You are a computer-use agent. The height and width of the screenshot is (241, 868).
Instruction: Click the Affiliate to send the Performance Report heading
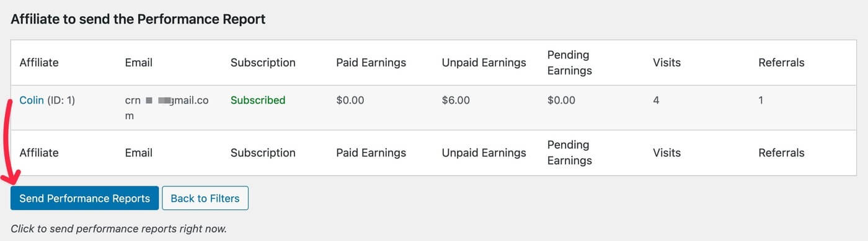tap(138, 19)
